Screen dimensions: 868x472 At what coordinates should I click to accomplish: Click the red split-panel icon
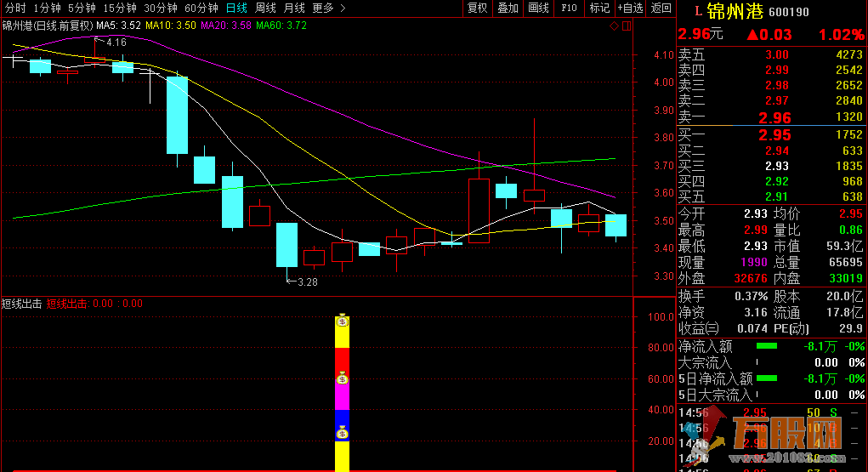627,26
